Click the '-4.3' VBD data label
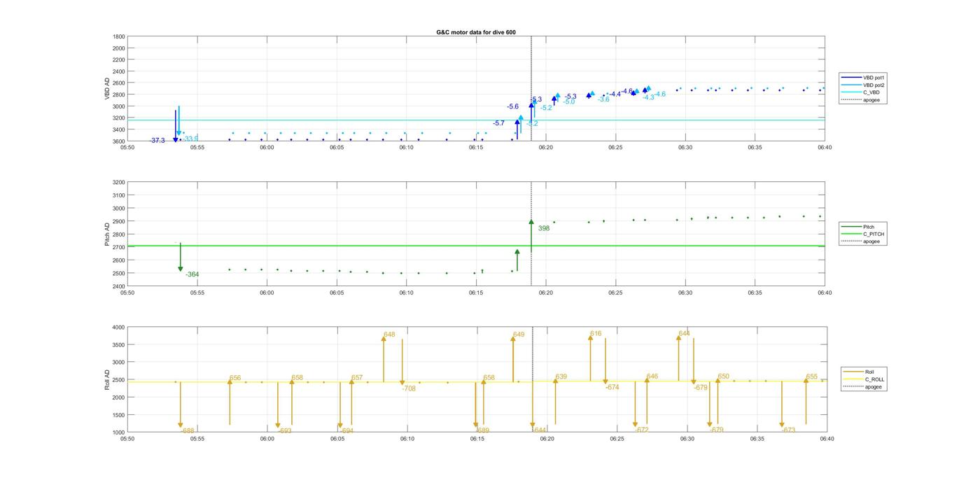Image resolution: width=980 pixels, height=485 pixels. (x=648, y=97)
